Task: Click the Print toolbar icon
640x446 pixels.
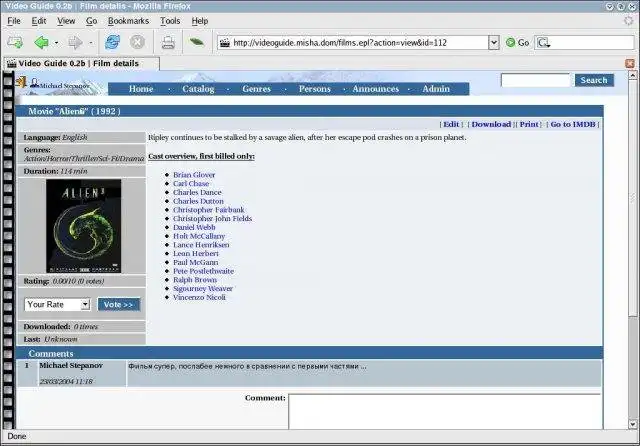Action: (168, 42)
